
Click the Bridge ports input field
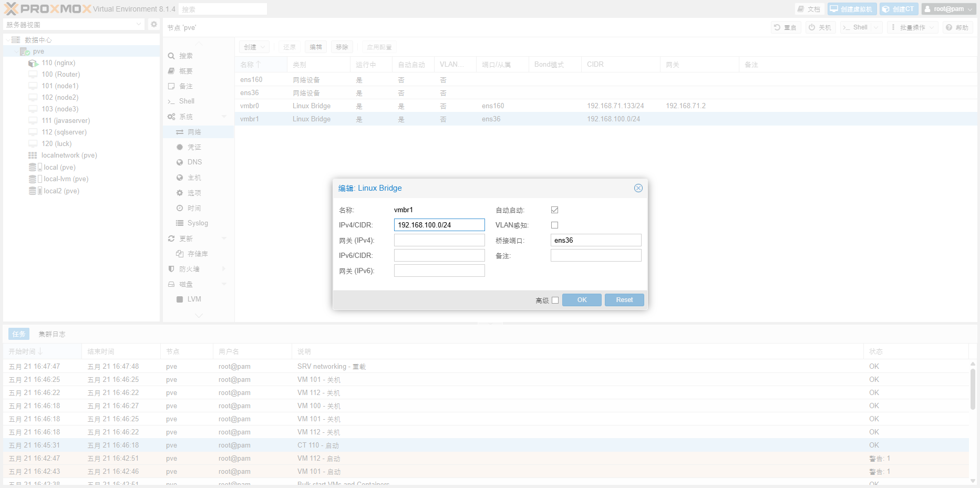click(596, 240)
